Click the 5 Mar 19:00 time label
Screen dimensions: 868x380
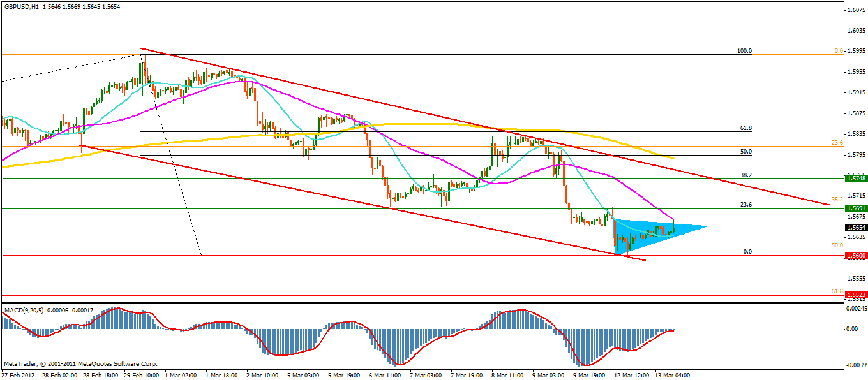[x=345, y=376]
